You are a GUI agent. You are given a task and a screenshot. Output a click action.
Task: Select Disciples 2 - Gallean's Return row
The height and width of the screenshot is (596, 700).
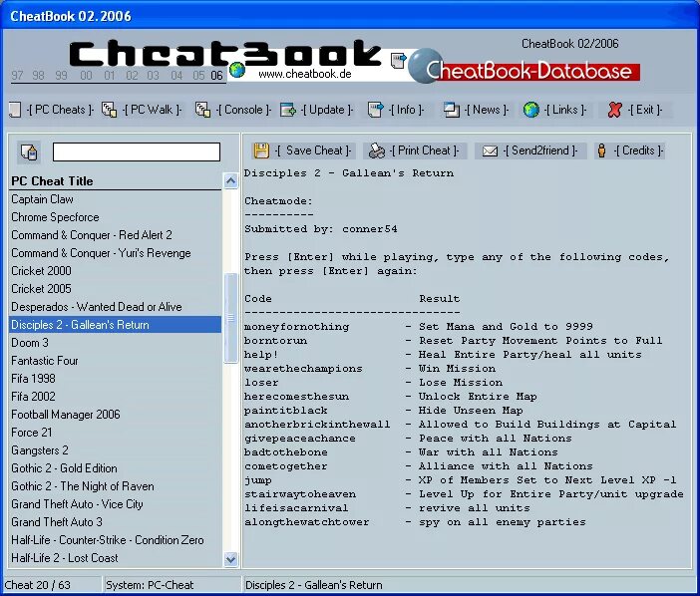(x=116, y=325)
